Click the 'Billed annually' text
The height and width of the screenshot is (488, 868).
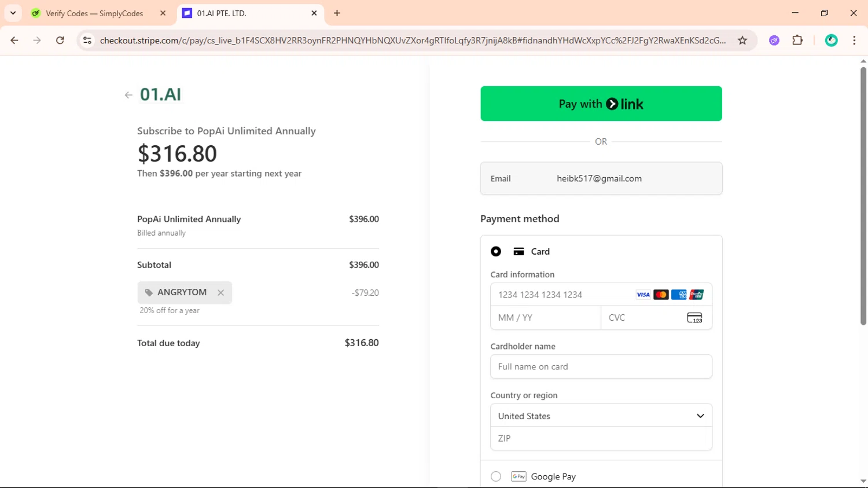tap(161, 233)
